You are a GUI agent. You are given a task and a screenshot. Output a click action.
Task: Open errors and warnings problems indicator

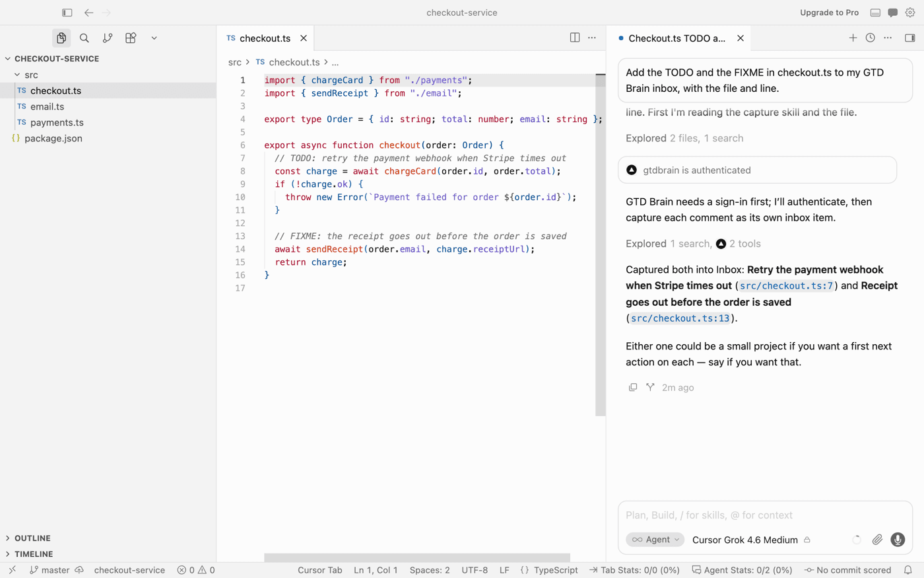(196, 570)
